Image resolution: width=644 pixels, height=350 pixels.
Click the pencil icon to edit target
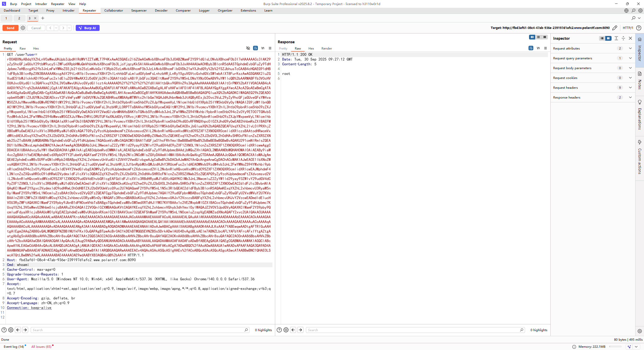coord(615,28)
